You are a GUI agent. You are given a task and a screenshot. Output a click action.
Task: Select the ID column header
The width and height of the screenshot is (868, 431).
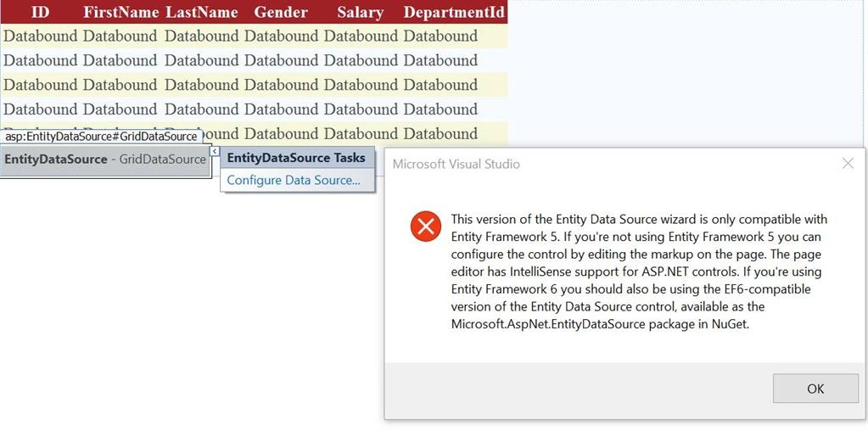(x=41, y=12)
